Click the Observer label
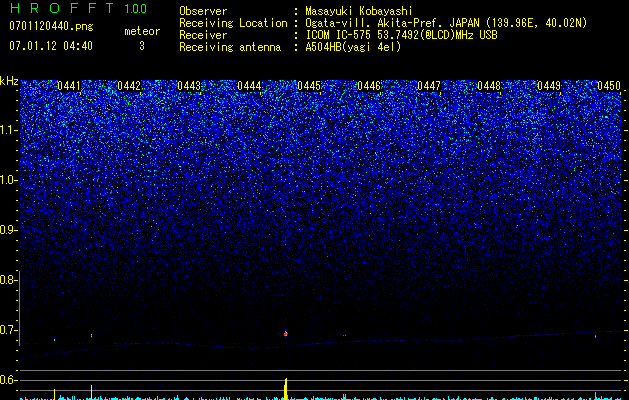629x400 pixels. 203,11
